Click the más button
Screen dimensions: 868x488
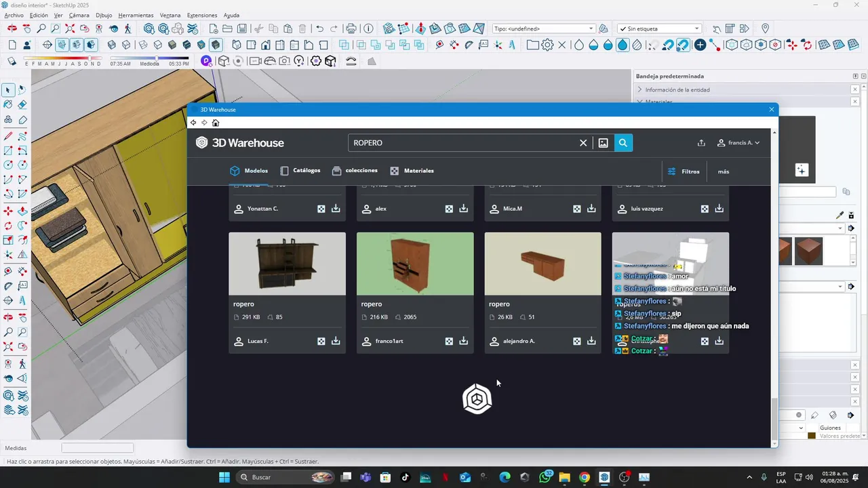[724, 171]
